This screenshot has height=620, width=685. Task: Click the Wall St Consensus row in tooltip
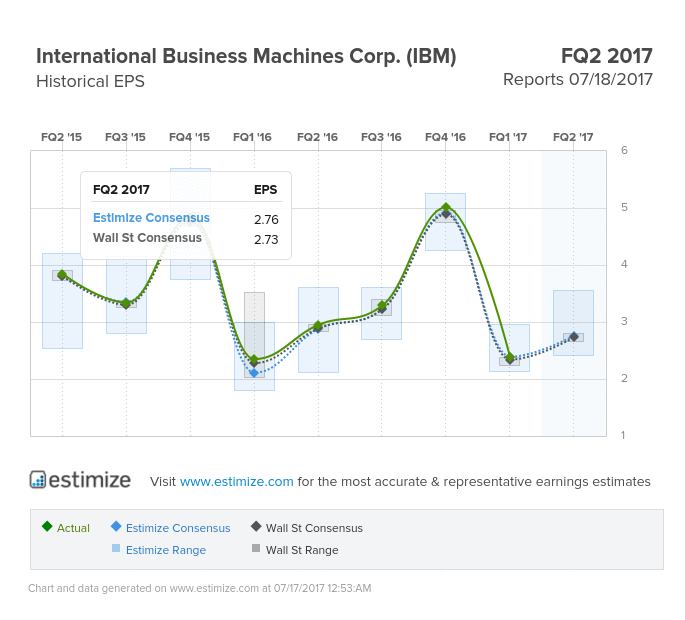[x=186, y=239]
